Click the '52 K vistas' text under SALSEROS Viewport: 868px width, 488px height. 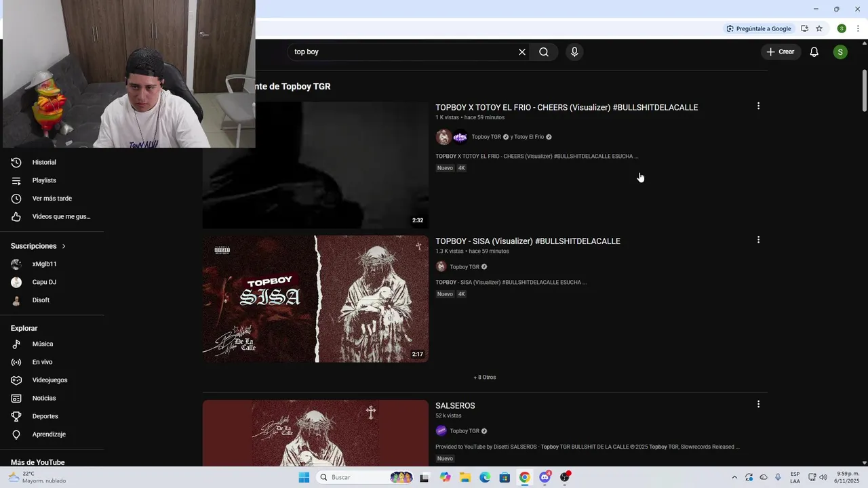(x=448, y=415)
